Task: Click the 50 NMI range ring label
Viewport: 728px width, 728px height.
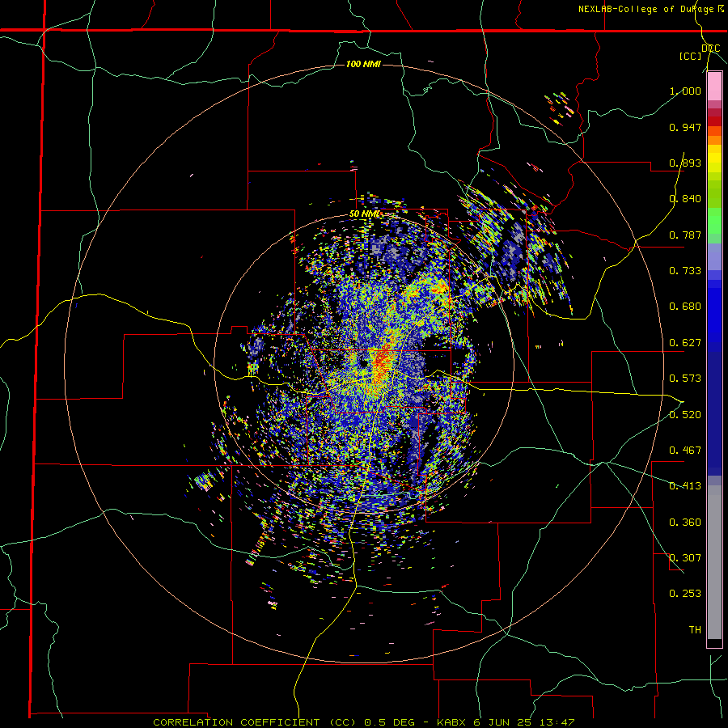Action: click(365, 214)
